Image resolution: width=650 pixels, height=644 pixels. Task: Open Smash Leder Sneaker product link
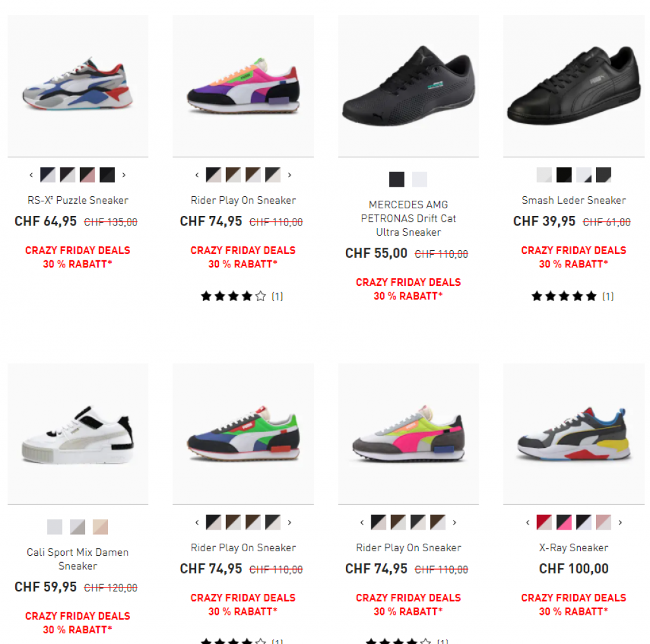click(x=574, y=200)
